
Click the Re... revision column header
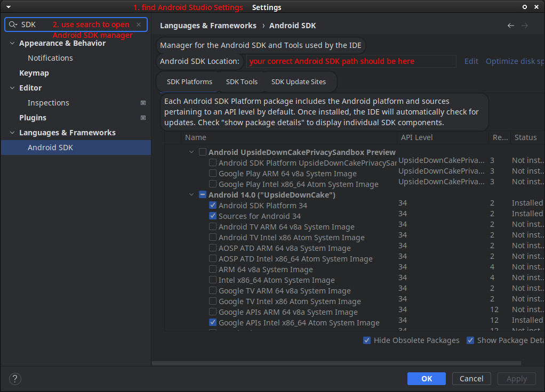(500, 137)
